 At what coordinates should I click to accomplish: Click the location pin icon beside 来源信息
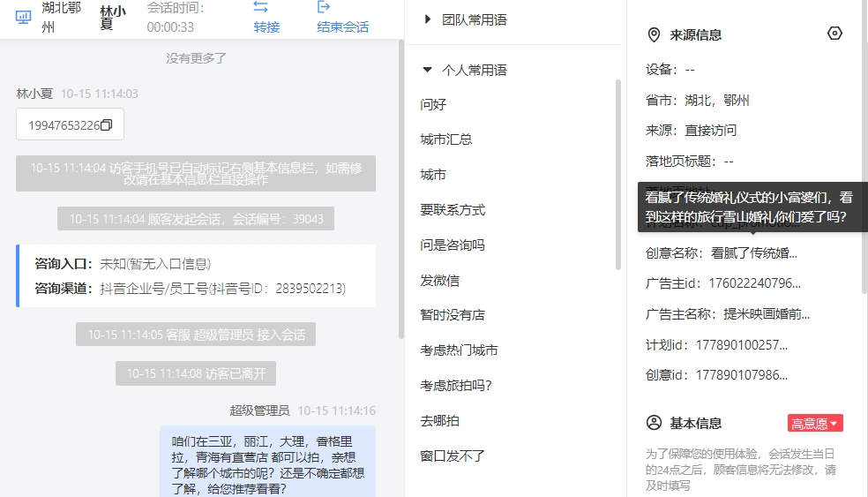point(654,35)
